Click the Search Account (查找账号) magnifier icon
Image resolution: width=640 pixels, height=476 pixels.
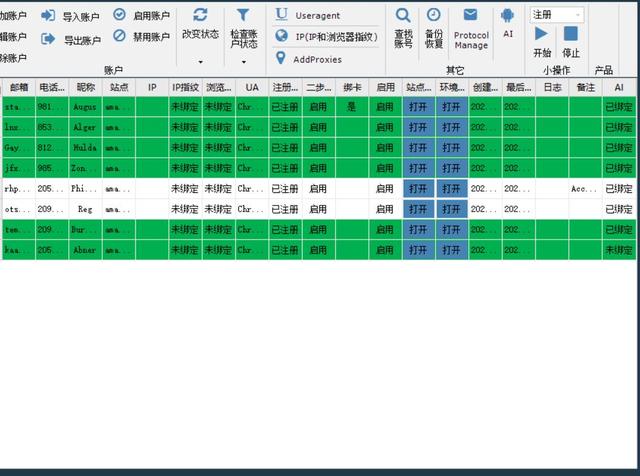point(403,16)
